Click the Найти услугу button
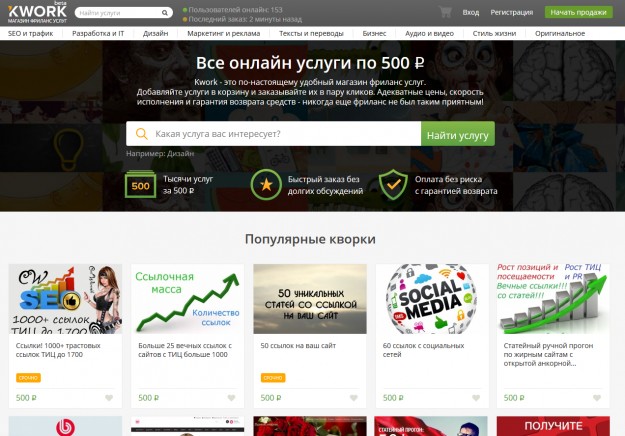Screen dimensions: 625x436 pos(458,134)
